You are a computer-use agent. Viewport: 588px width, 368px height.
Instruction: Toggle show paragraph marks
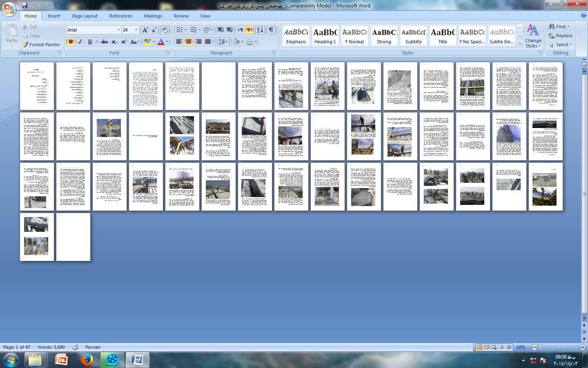pyautogui.click(x=271, y=30)
